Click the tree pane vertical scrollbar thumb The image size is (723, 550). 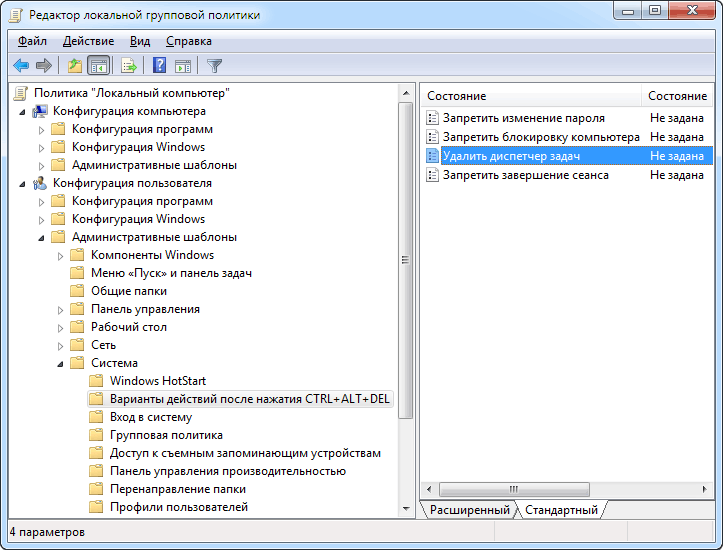coord(405,260)
